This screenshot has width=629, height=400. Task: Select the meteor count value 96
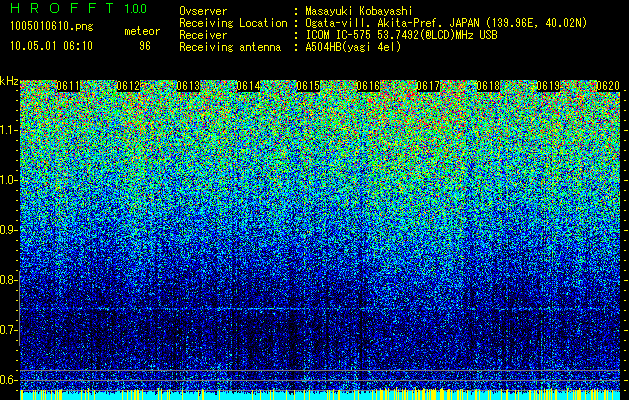coord(145,46)
